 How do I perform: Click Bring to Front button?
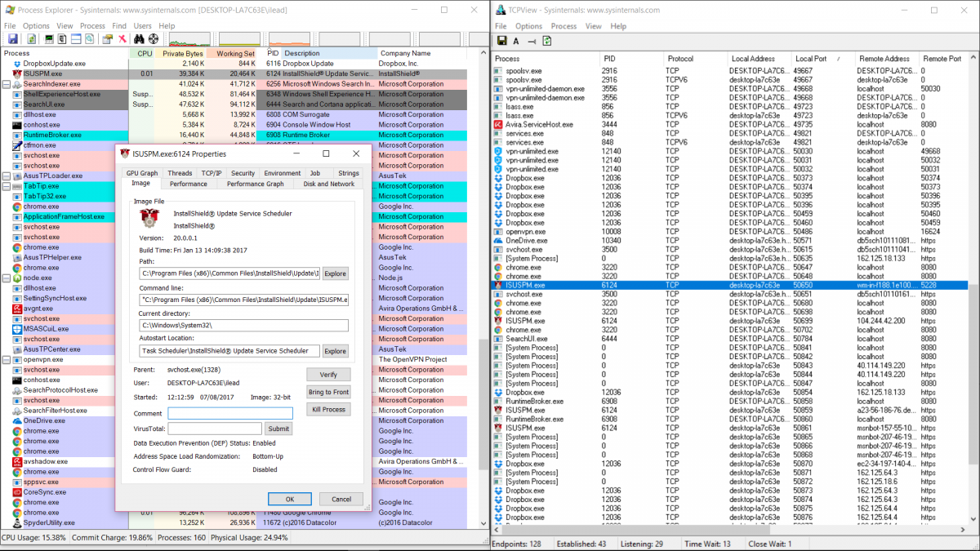(328, 392)
